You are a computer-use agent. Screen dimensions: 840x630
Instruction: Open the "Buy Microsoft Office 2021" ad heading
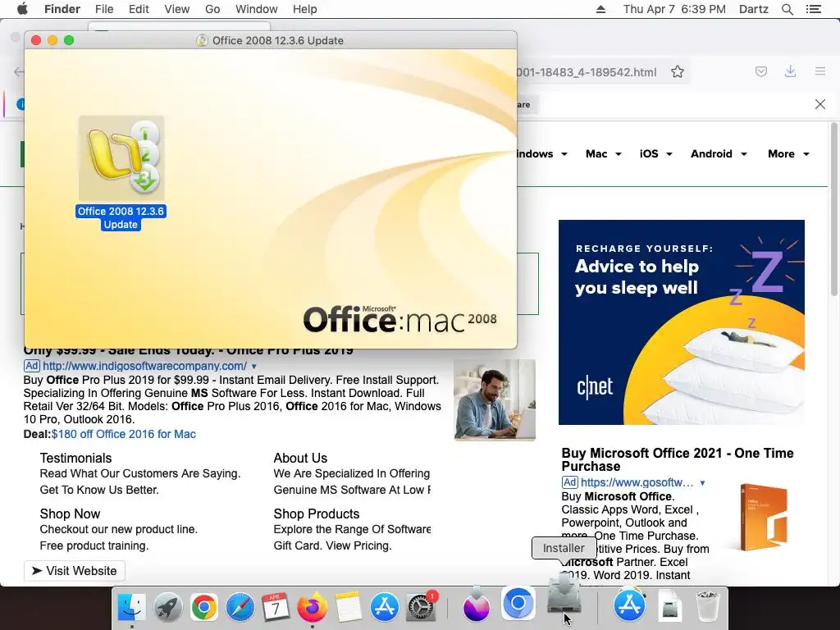tap(677, 459)
